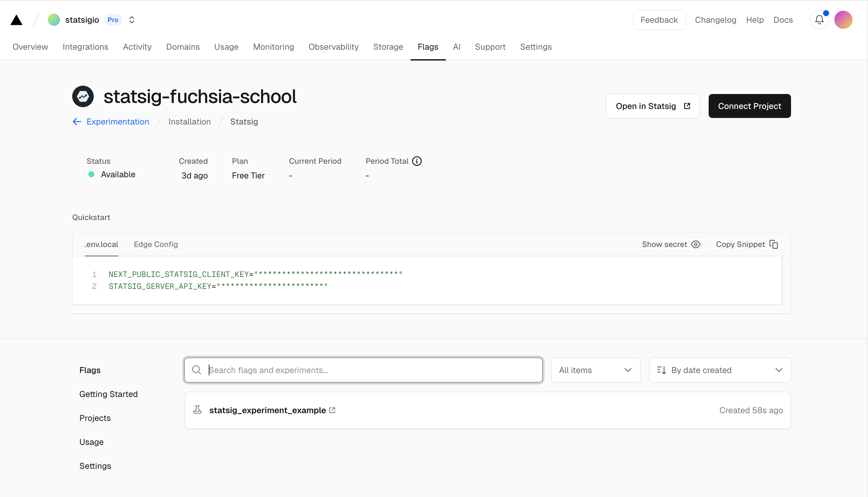Click the Vercel triangle logo icon
868x497 pixels.
[x=17, y=20]
